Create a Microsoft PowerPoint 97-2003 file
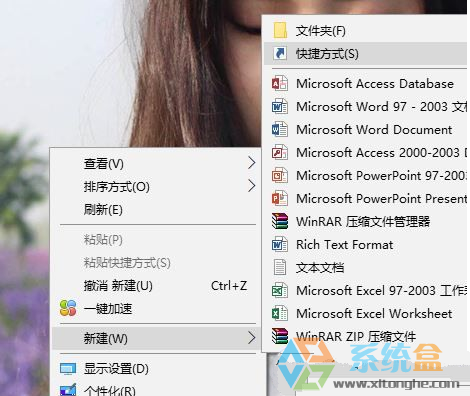This screenshot has width=470, height=396. click(365, 175)
